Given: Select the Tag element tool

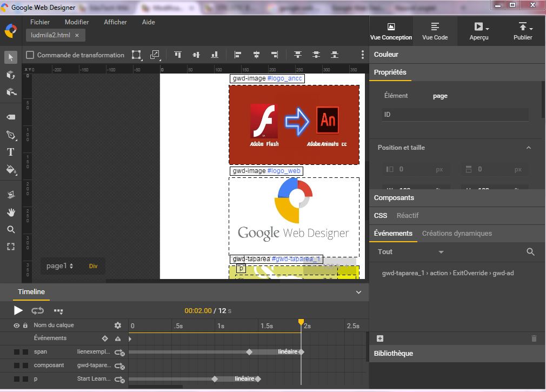Looking at the screenshot, I should pos(11,117).
